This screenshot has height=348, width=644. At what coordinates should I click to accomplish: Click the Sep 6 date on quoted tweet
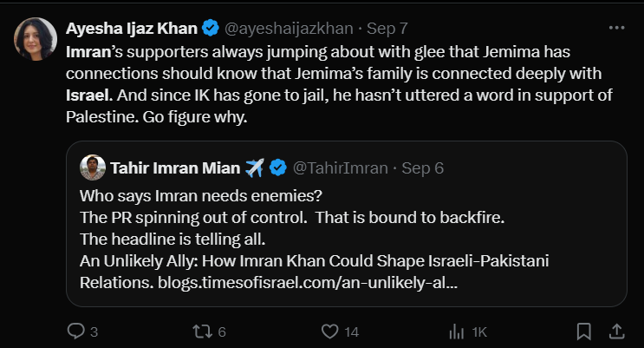[x=423, y=167]
